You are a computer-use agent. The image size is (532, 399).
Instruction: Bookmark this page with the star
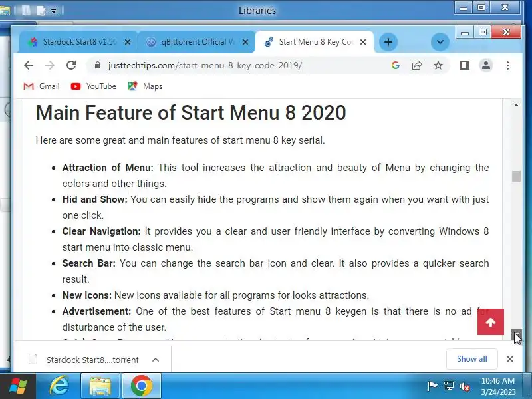(x=438, y=65)
